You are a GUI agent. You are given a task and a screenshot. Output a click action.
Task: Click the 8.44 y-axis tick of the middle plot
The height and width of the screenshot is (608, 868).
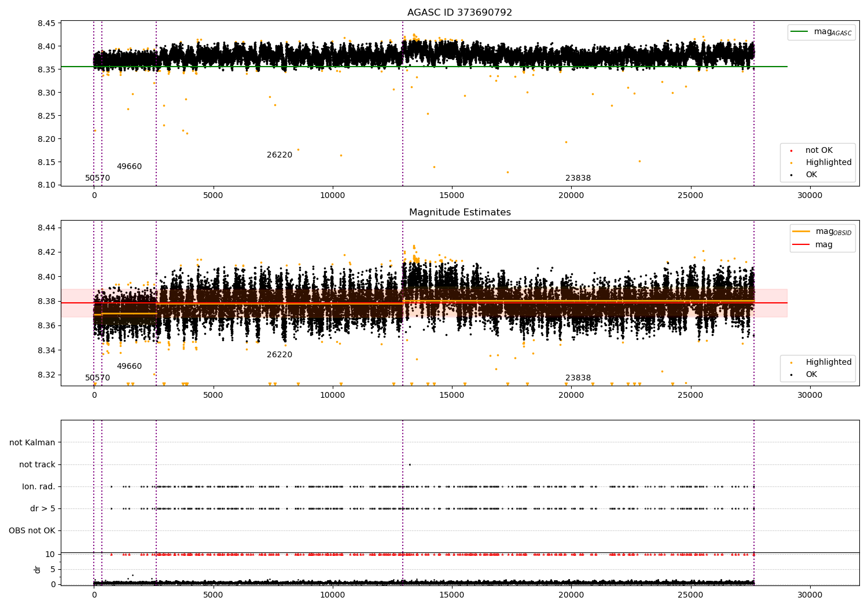point(46,228)
